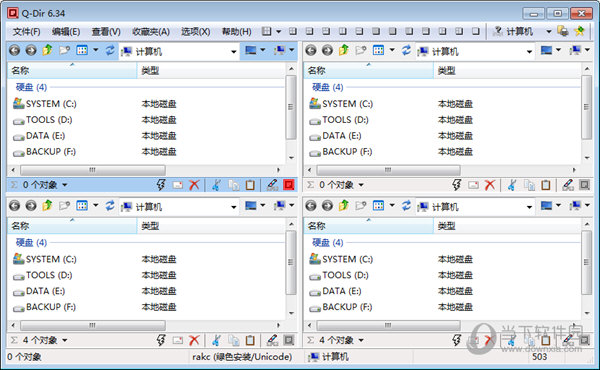Sort by 名称 column in top-right pane

point(368,71)
